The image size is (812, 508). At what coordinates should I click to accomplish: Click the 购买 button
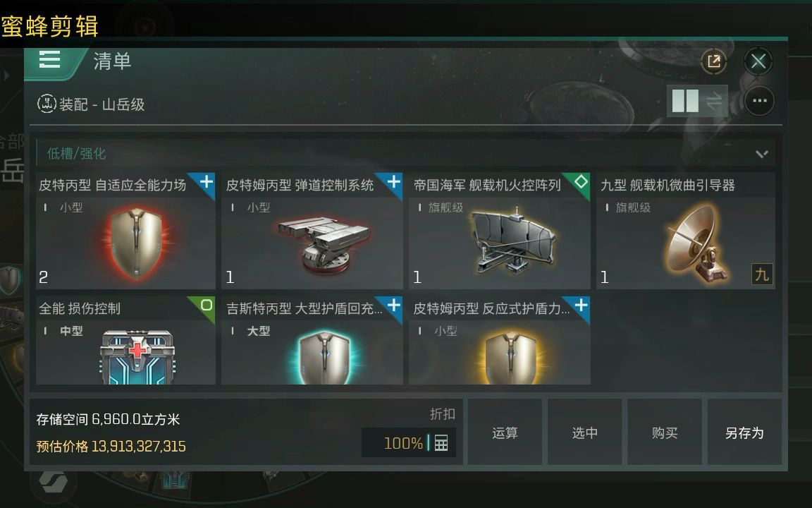pyautogui.click(x=665, y=433)
